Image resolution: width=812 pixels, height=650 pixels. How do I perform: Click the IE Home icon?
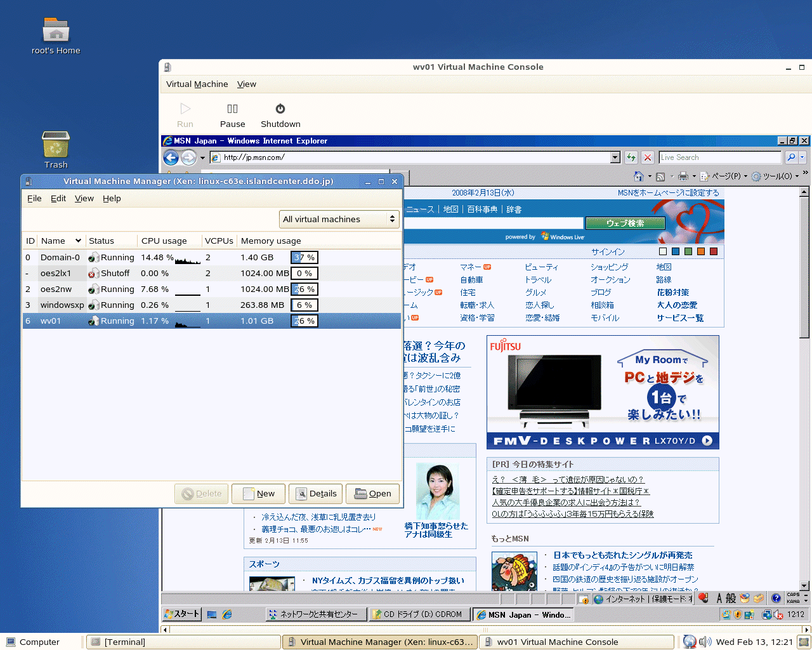coord(639,176)
